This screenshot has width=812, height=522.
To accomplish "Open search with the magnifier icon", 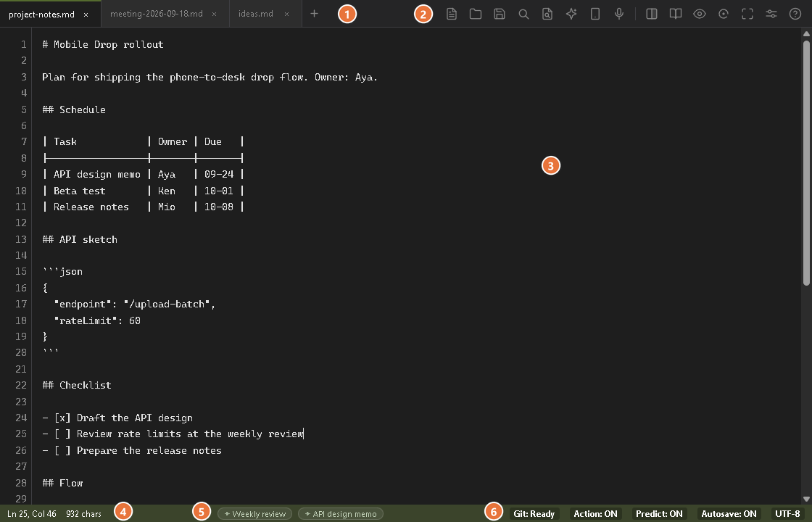I will 523,14.
